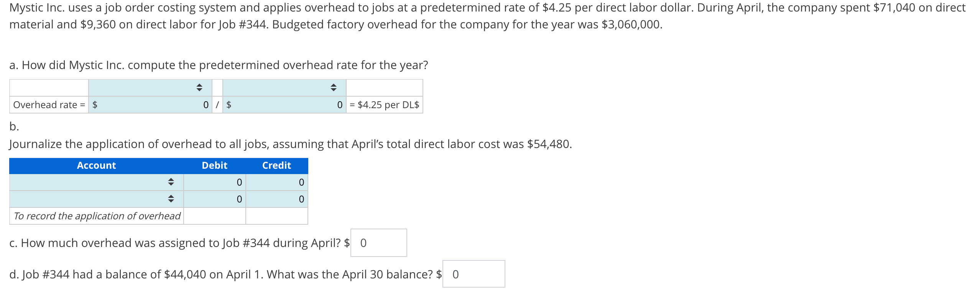Click the first row Credit amount field
Viewport: 980px width, 306px height.
[277, 182]
